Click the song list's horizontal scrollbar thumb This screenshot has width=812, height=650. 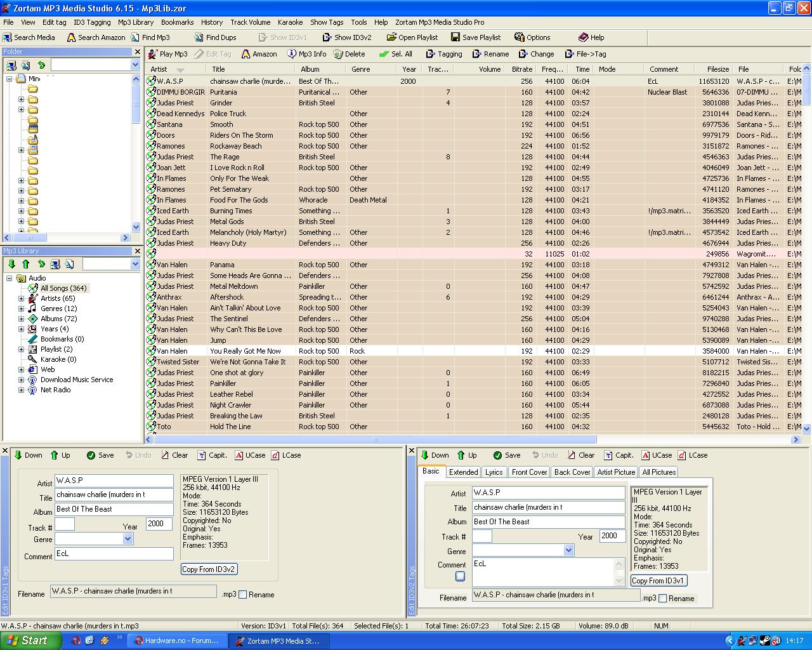374,439
